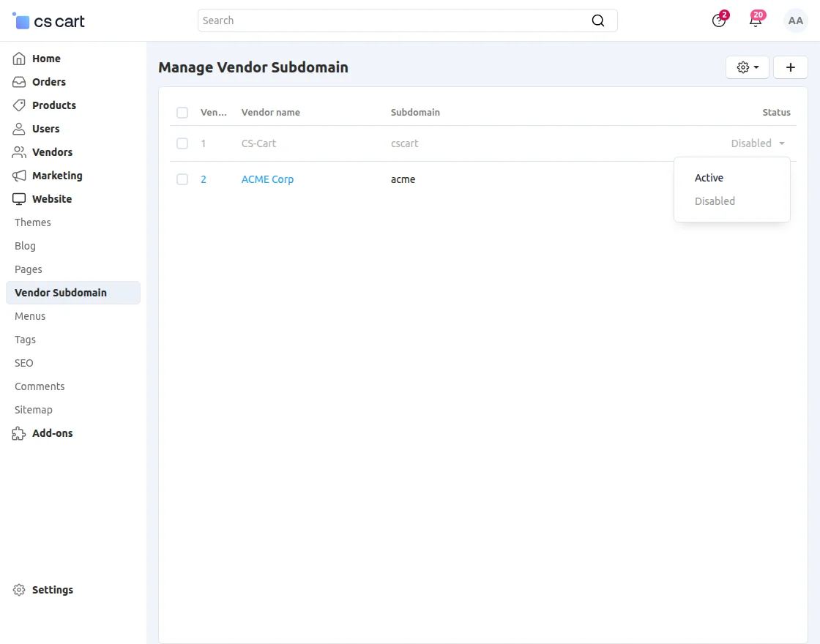
Task: Open the performance gauge with badge 2
Action: pyautogui.click(x=717, y=20)
